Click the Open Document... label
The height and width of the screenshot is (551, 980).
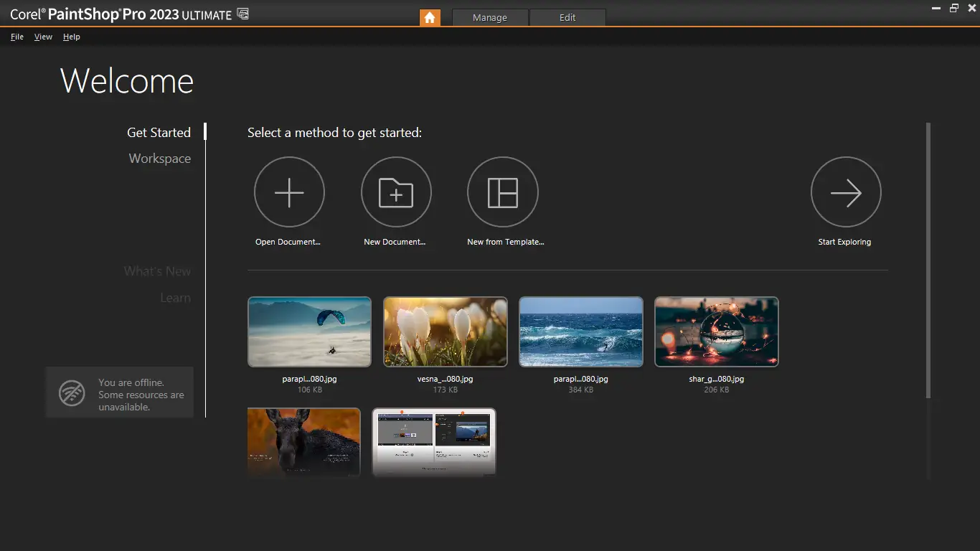pos(288,242)
